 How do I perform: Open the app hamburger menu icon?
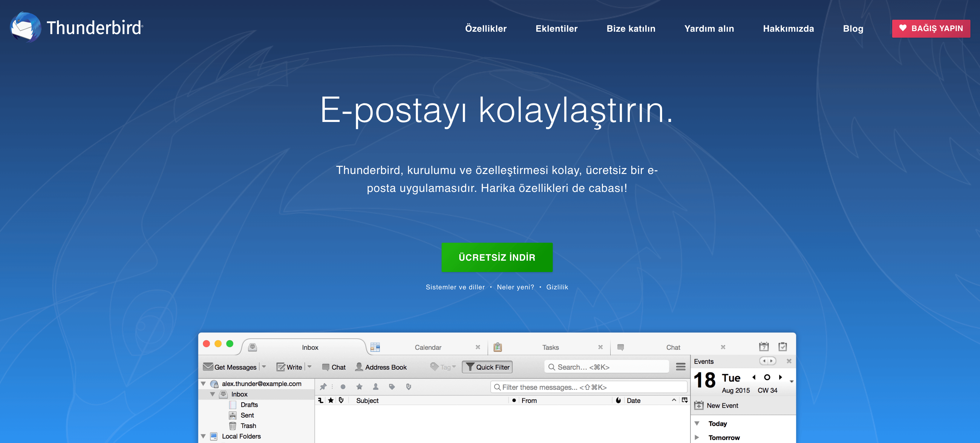click(681, 367)
